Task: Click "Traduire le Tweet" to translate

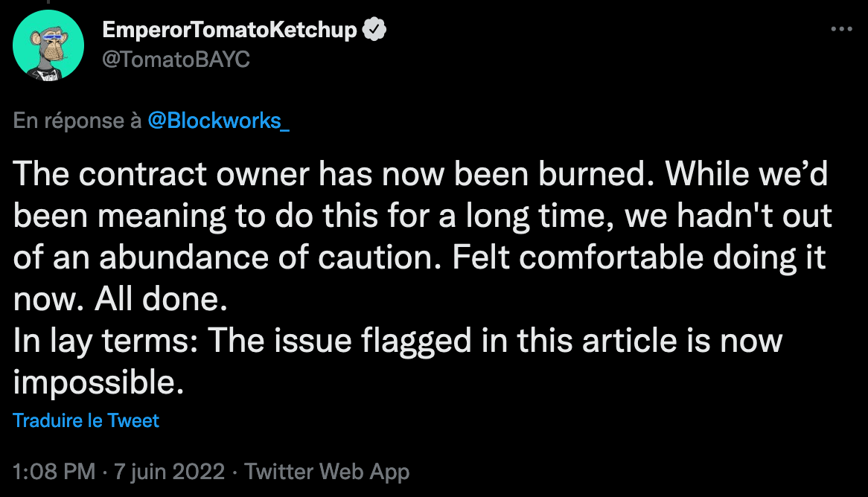Action: tap(86, 420)
